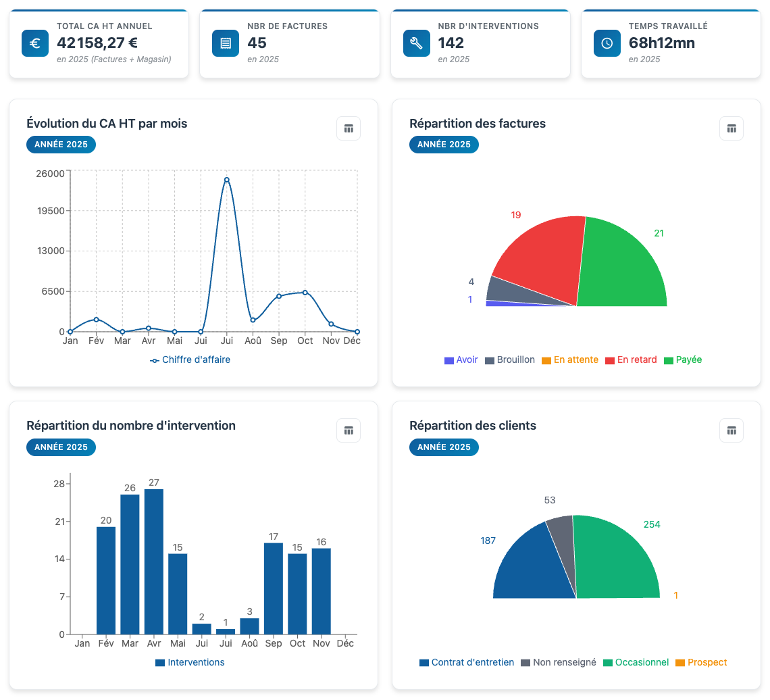Click the euro icon on the Total CA card
The height and width of the screenshot is (700, 770).
(x=34, y=45)
